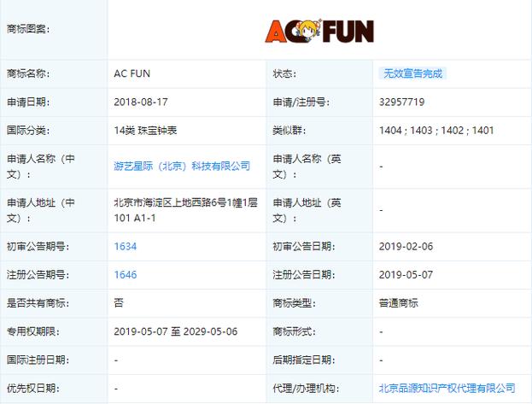
Task: Select trademark name value AC FUN
Action: [132, 73]
